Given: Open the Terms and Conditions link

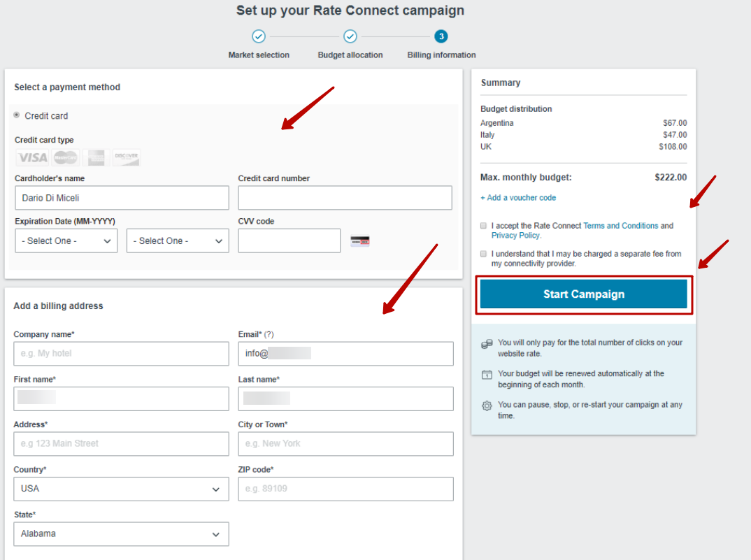Looking at the screenshot, I should [621, 226].
